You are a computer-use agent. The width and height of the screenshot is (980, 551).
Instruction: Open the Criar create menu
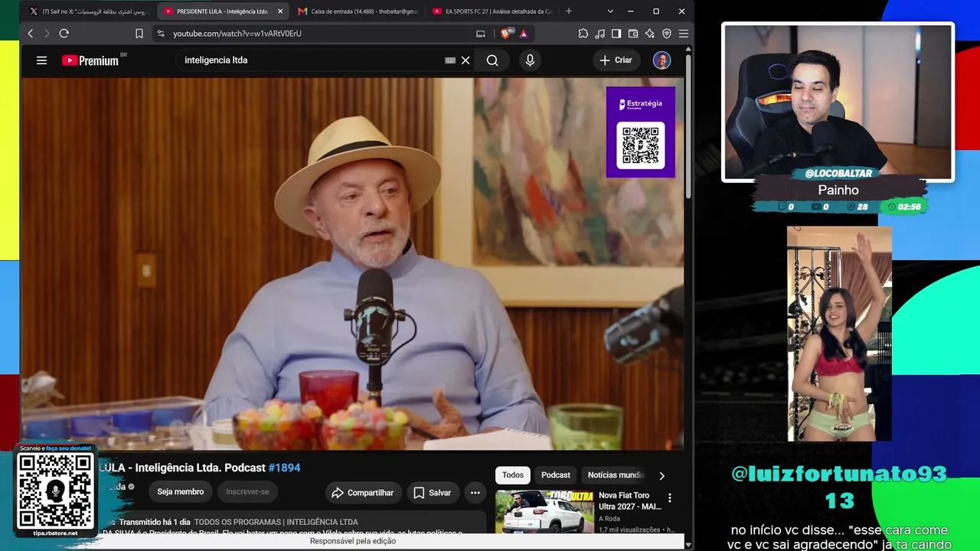(616, 60)
